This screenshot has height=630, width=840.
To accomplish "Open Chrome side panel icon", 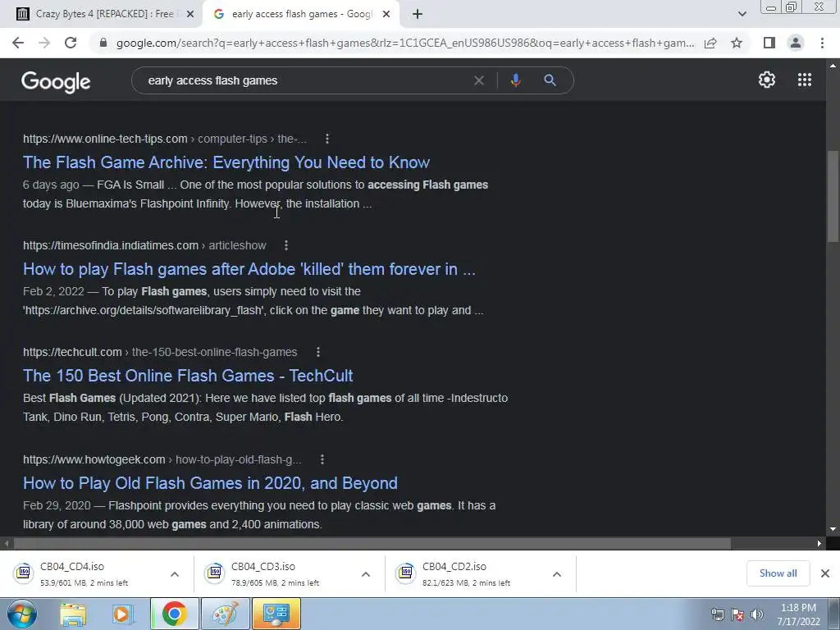I will point(769,43).
